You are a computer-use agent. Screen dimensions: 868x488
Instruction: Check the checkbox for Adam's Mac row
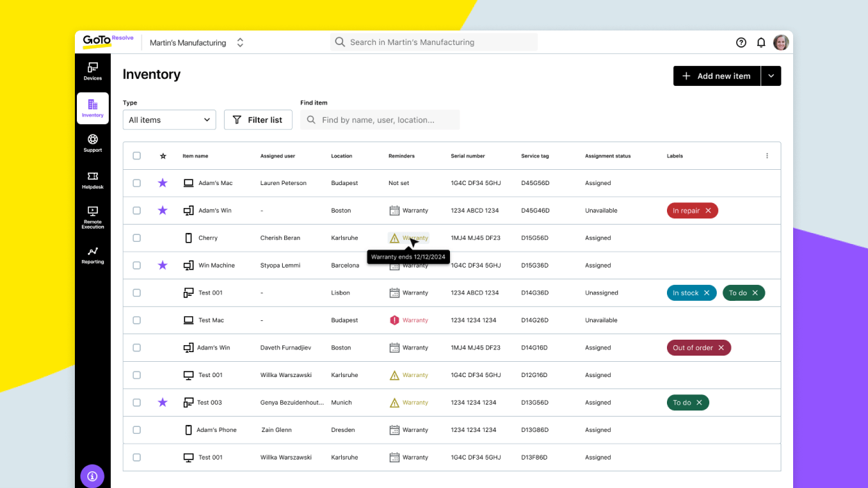pos(137,182)
